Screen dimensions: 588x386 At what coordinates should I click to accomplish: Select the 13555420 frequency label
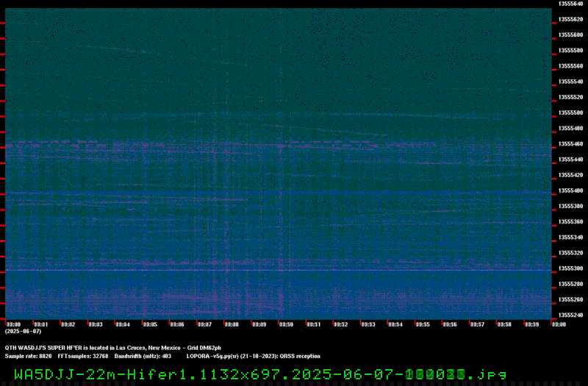(571, 175)
